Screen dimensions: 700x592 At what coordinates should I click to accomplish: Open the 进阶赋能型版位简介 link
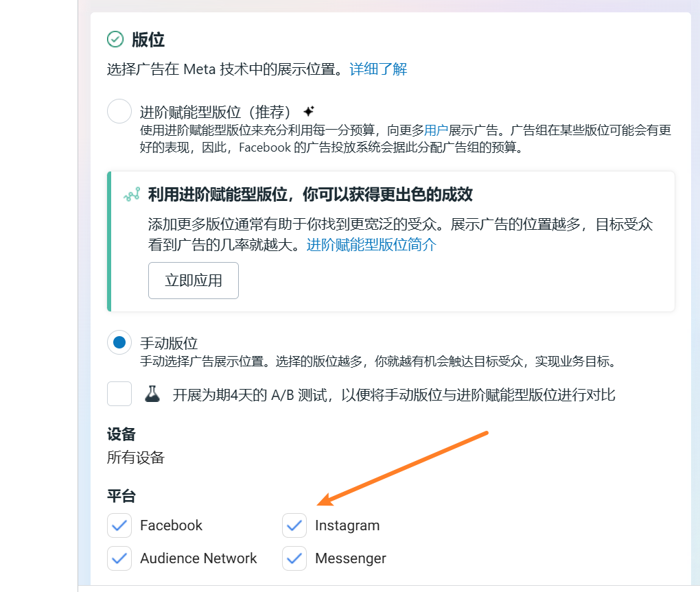371,245
